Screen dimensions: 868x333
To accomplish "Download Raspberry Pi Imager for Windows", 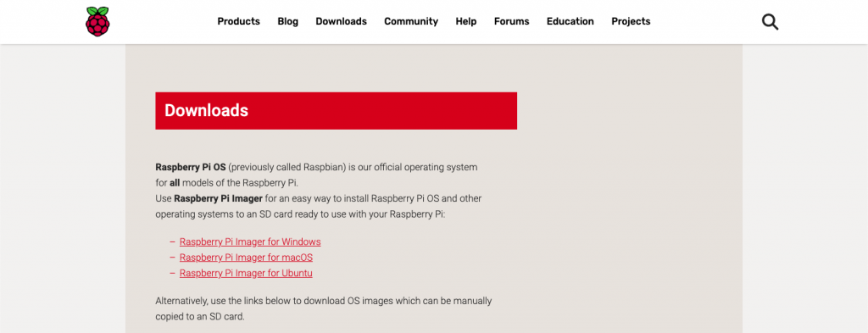I will coord(250,241).
